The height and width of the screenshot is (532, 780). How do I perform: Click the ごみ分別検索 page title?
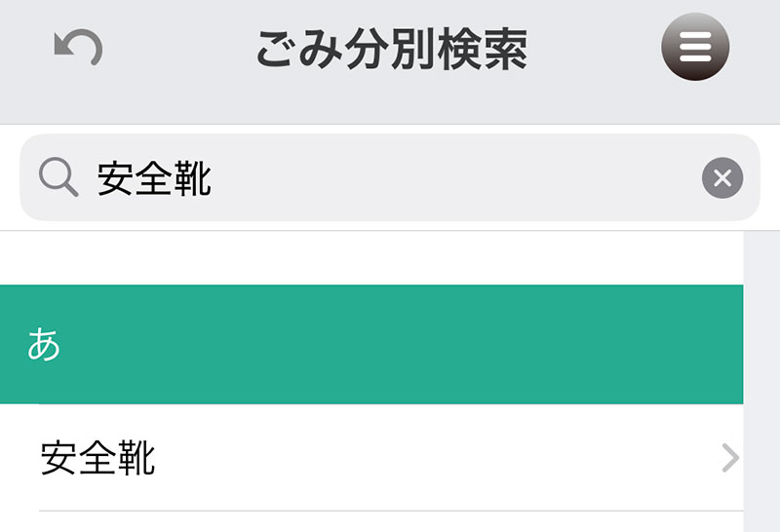tap(392, 49)
